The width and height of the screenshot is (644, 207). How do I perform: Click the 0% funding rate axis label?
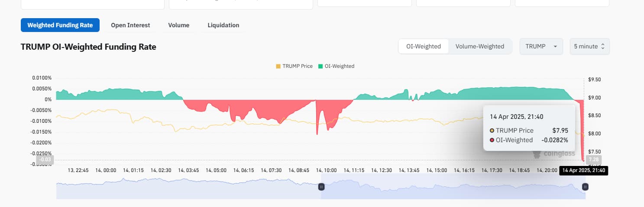click(47, 99)
